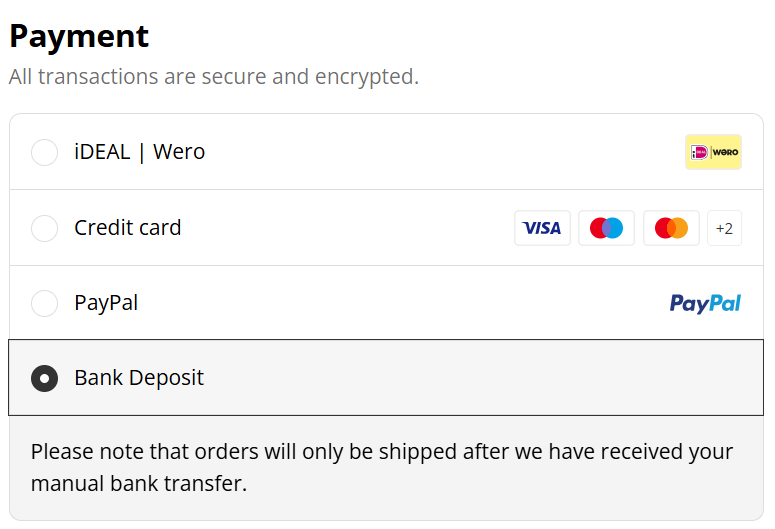Viewport: 775px width, 529px height.
Task: Click the PayPal logo on the right
Action: 705,303
